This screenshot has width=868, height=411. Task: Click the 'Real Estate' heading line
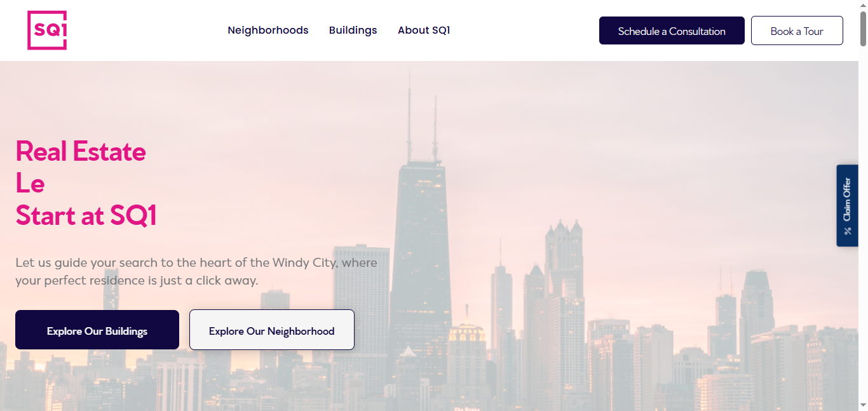81,151
